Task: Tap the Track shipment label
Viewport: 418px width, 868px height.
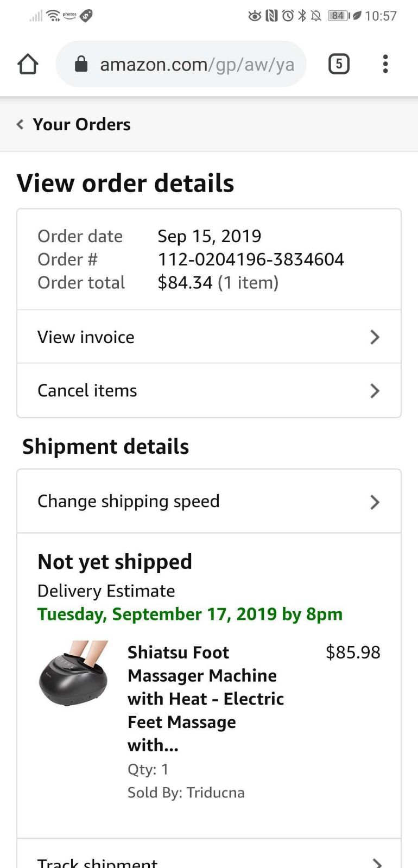Action: (97, 863)
